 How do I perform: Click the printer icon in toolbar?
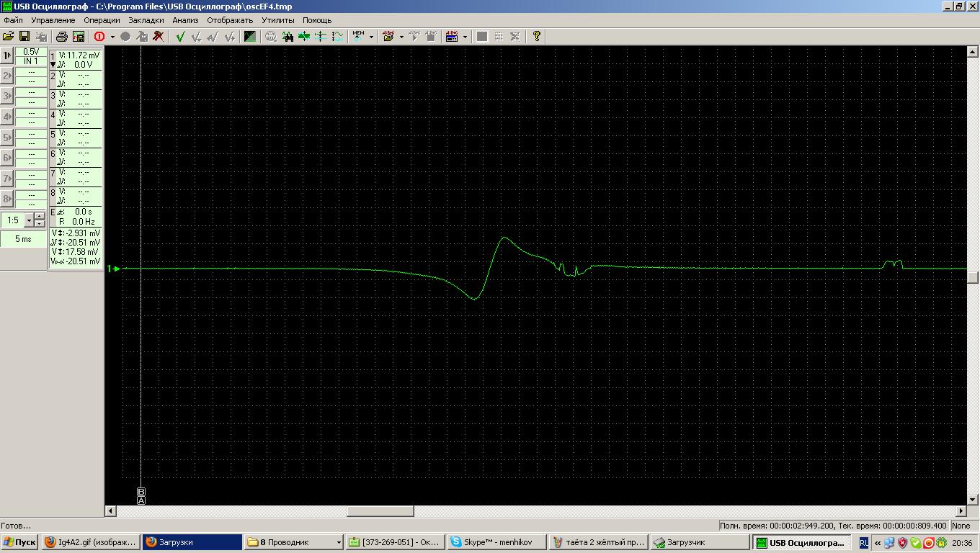coord(62,36)
